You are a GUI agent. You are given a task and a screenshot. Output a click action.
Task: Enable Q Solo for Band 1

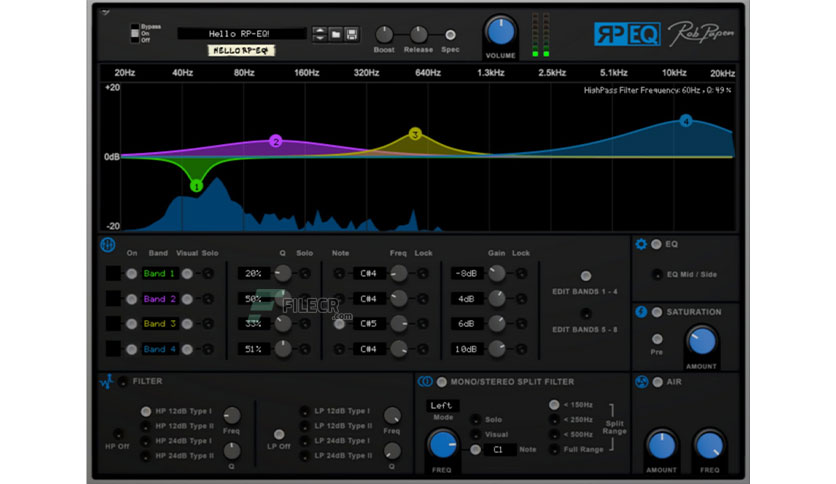click(304, 274)
